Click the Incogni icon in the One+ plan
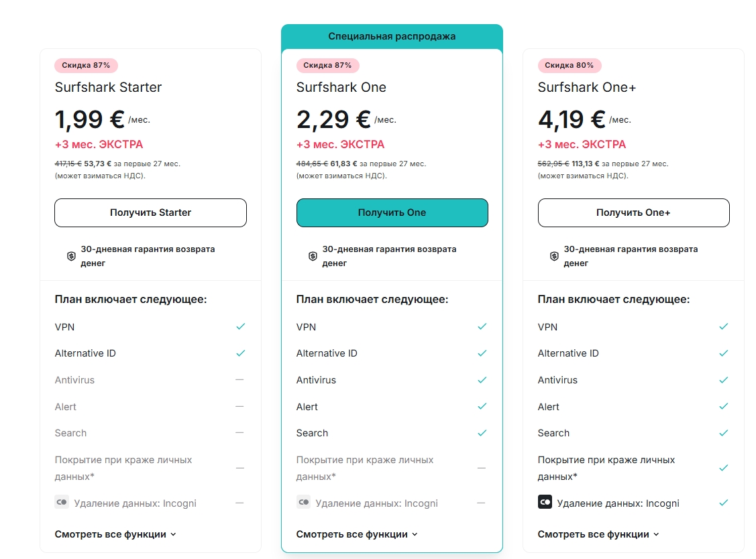 pos(545,501)
